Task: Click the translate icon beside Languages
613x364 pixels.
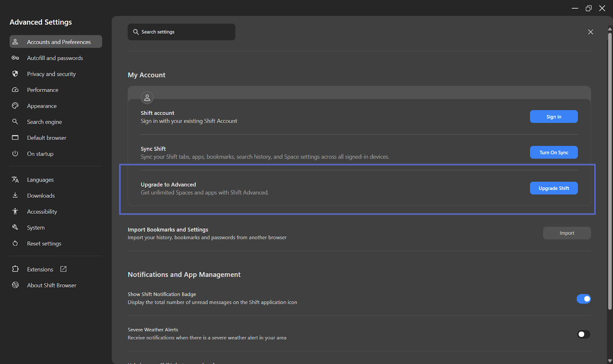Action: point(15,179)
